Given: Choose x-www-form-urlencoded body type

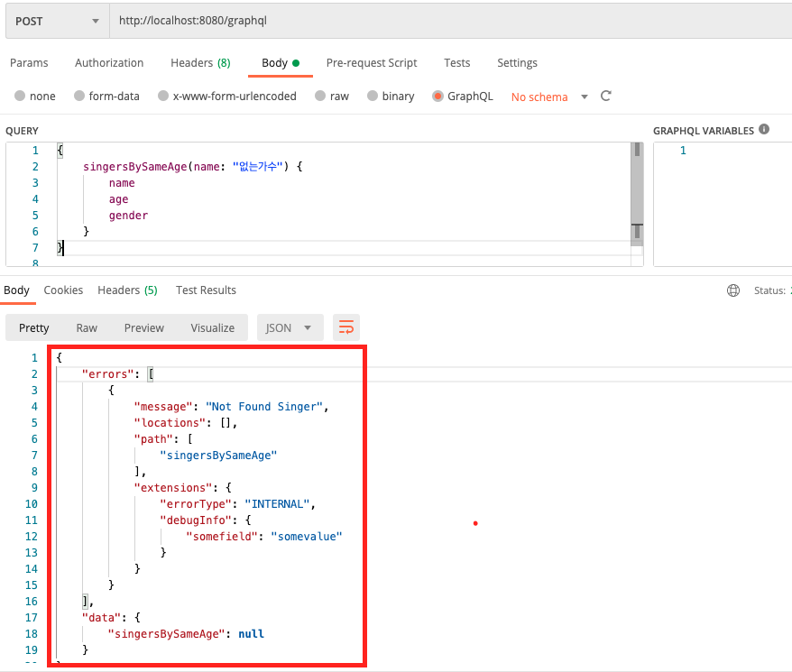Looking at the screenshot, I should pyautogui.click(x=227, y=96).
